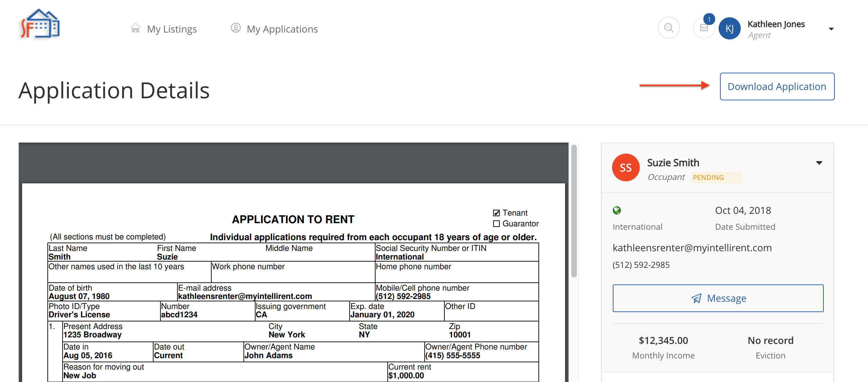Screen dimensions: 868x382
Task: Click the person icon beside My Applications
Action: tap(236, 28)
